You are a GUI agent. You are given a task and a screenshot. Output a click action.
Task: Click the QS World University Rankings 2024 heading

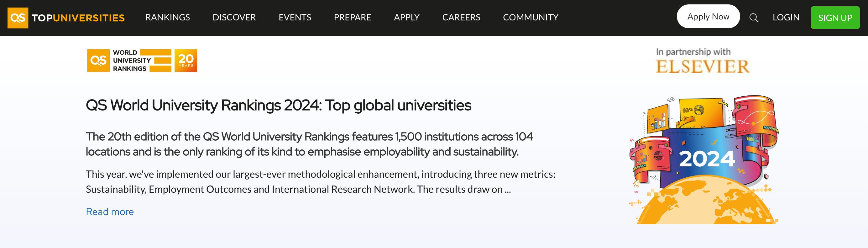click(278, 105)
